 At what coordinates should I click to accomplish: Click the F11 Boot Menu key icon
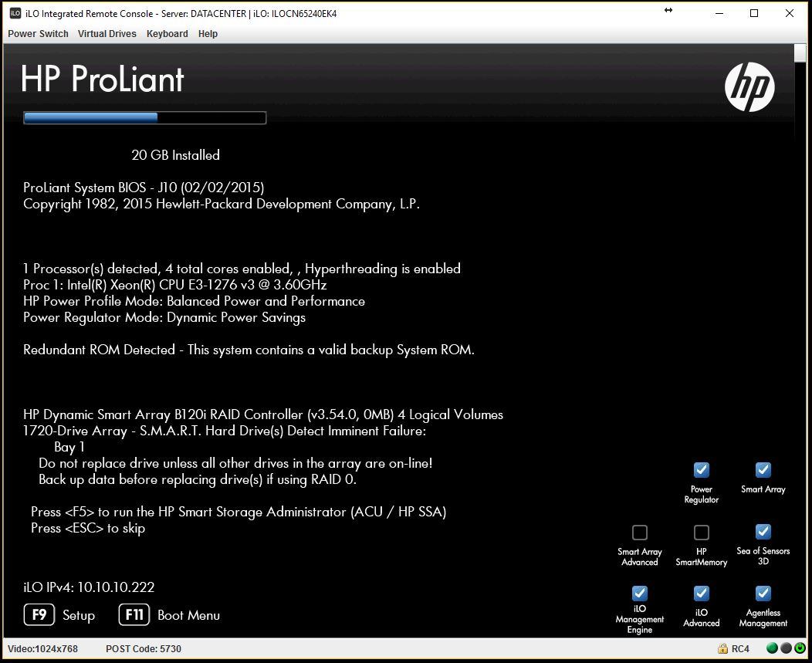point(134,615)
